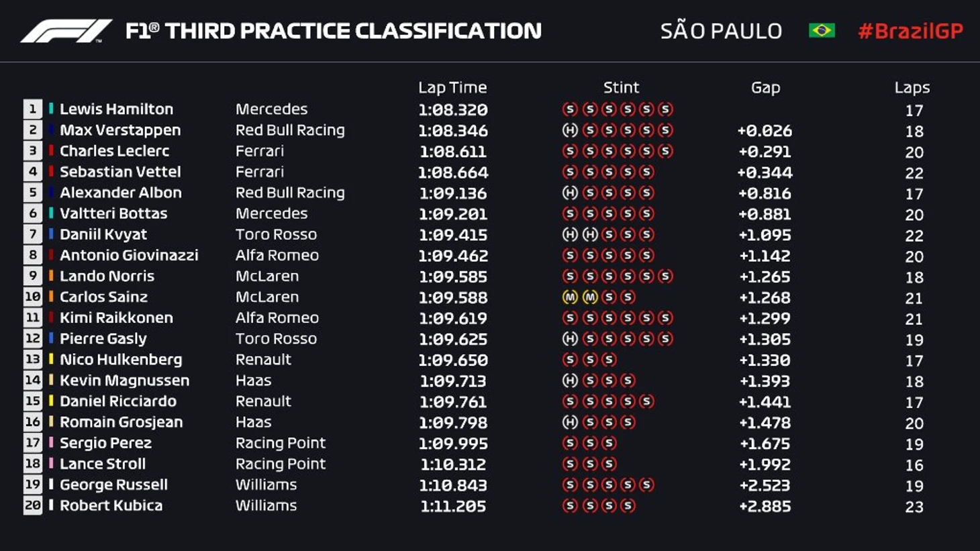Click first medium tyre icon in Sainz's stint
This screenshot has height=551, width=980.
coord(570,297)
